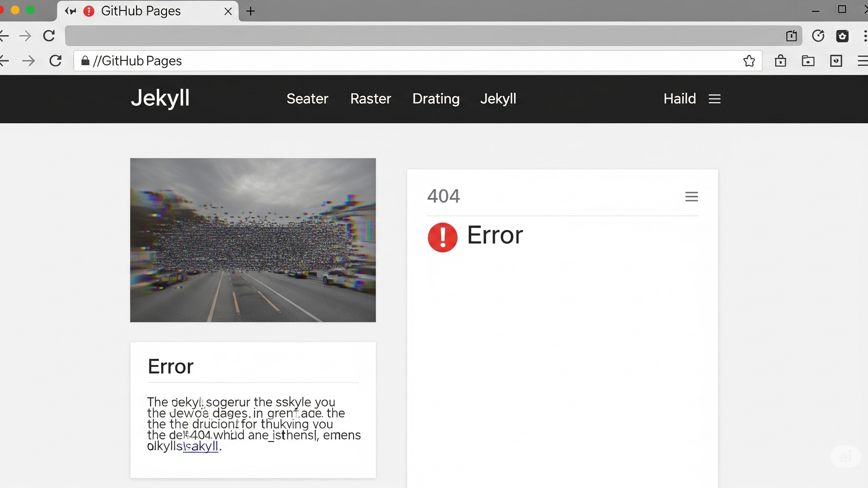Click the downloads folder icon
Image resolution: width=868 pixels, height=488 pixels.
(x=808, y=61)
